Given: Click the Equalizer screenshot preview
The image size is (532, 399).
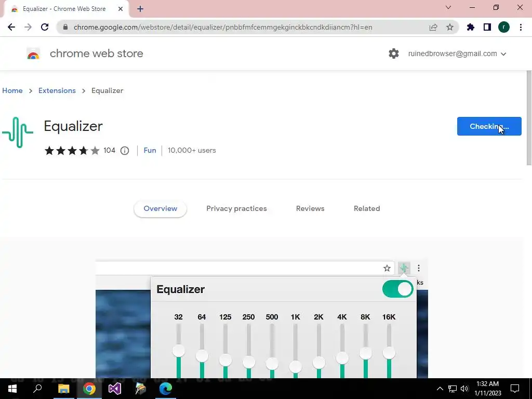Looking at the screenshot, I should pyautogui.click(x=262, y=319).
